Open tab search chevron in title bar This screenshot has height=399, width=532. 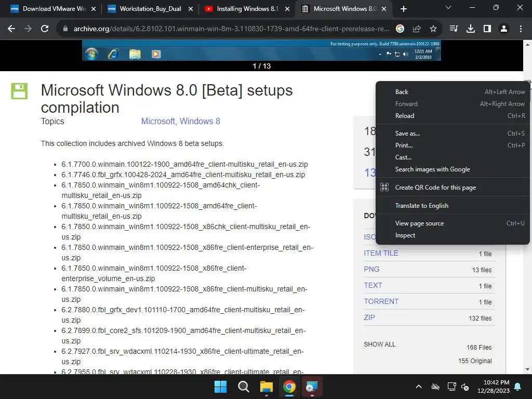pyautogui.click(x=448, y=7)
